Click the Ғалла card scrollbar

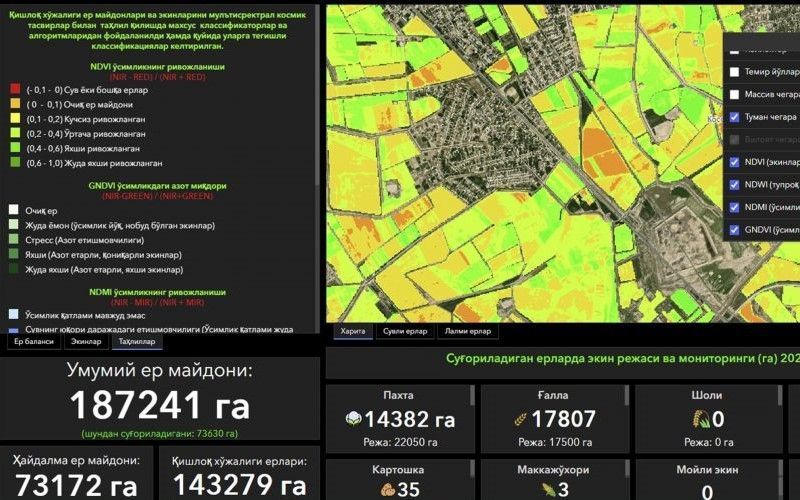pyautogui.click(x=627, y=396)
